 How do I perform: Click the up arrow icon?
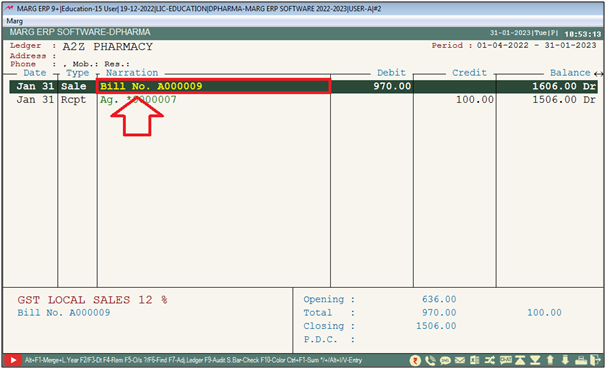click(550, 360)
